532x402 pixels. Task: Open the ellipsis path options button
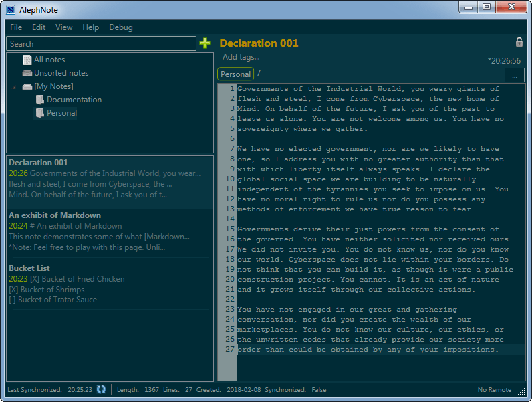[x=514, y=76]
